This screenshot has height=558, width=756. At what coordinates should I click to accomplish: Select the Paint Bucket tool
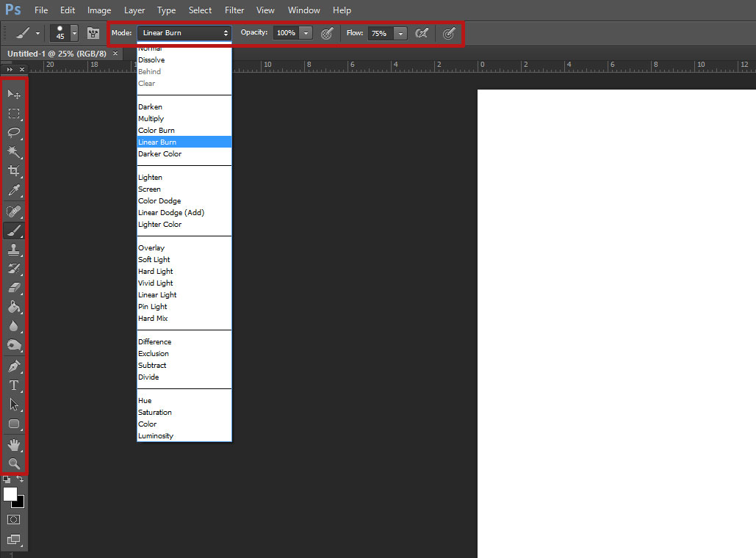tap(14, 307)
